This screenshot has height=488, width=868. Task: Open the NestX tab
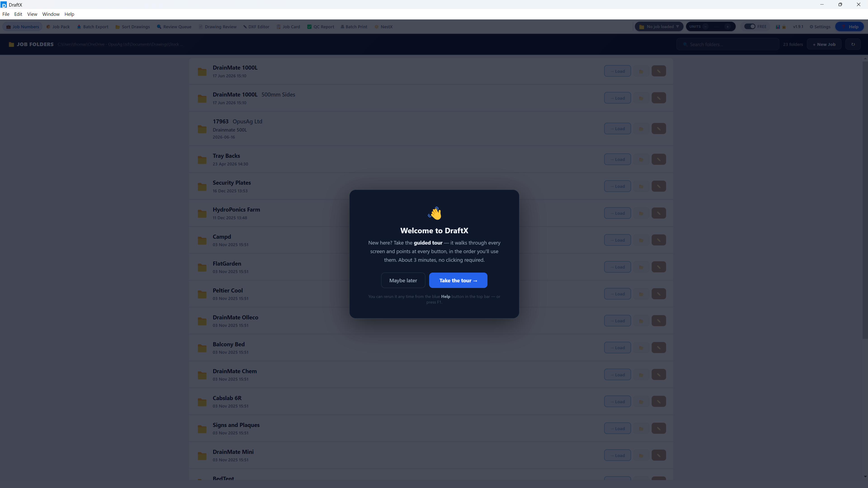coord(383,27)
